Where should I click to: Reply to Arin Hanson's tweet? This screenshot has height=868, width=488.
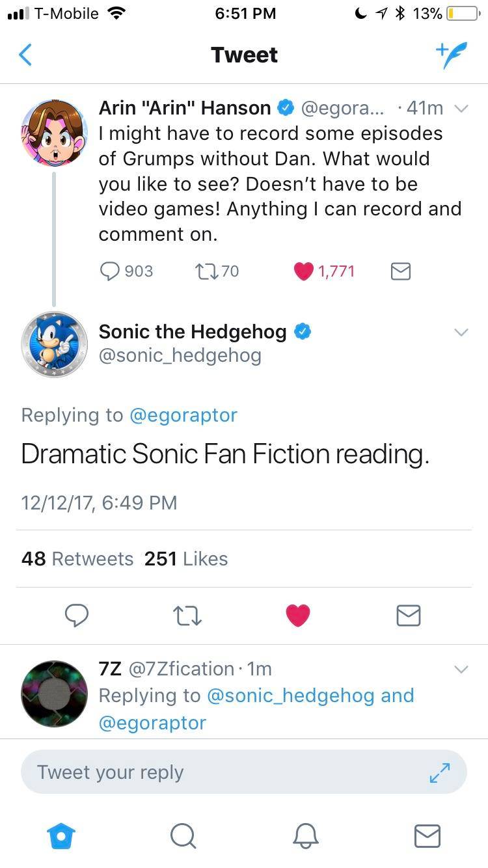[x=109, y=271]
